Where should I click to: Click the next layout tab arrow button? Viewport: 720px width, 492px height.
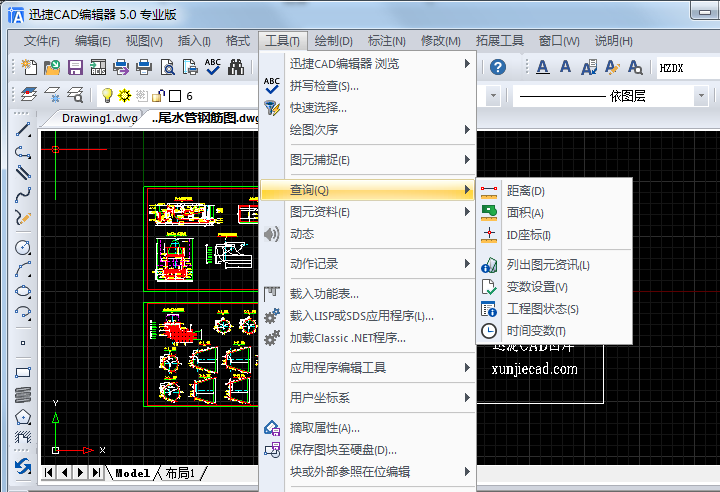click(80, 472)
